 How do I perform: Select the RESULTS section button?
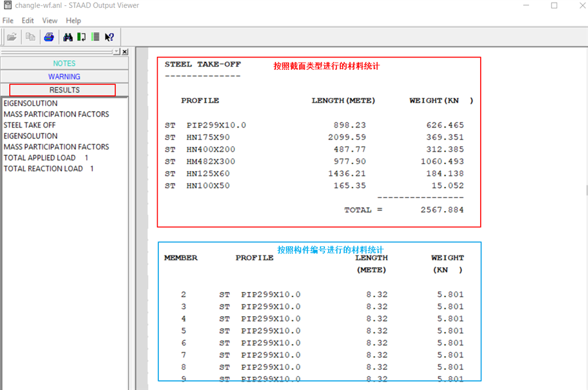click(63, 90)
